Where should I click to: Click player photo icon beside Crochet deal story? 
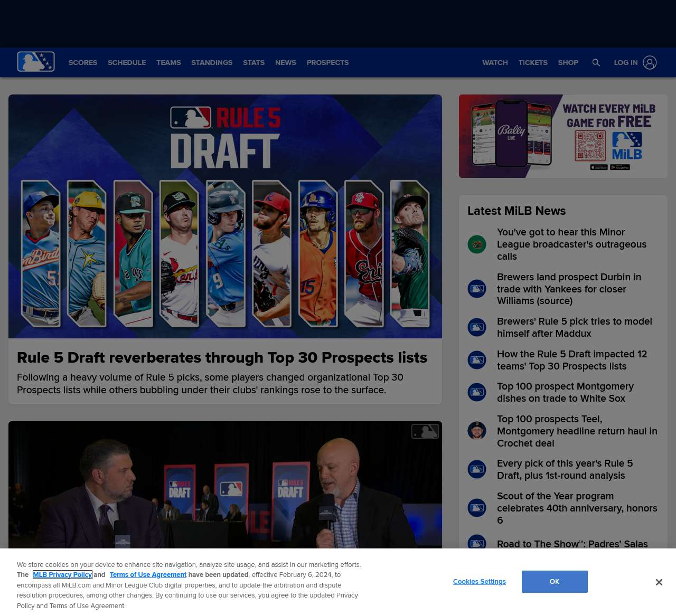point(477,431)
